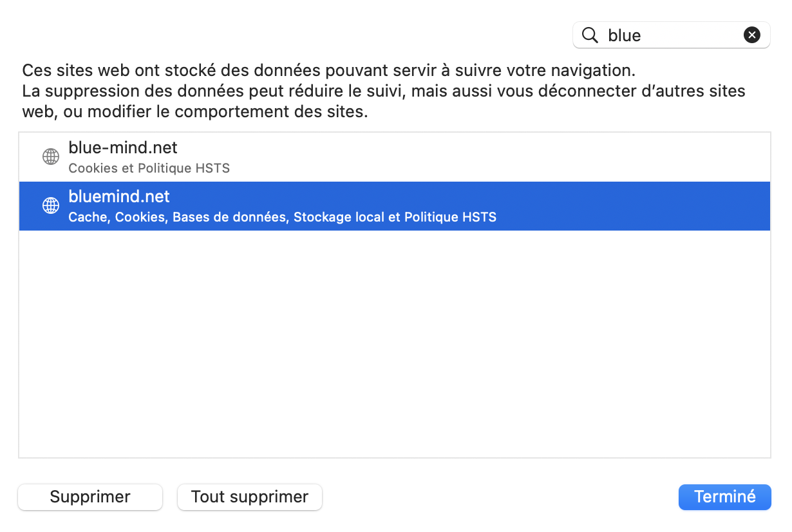Confirm with the Terminé button

point(724,497)
